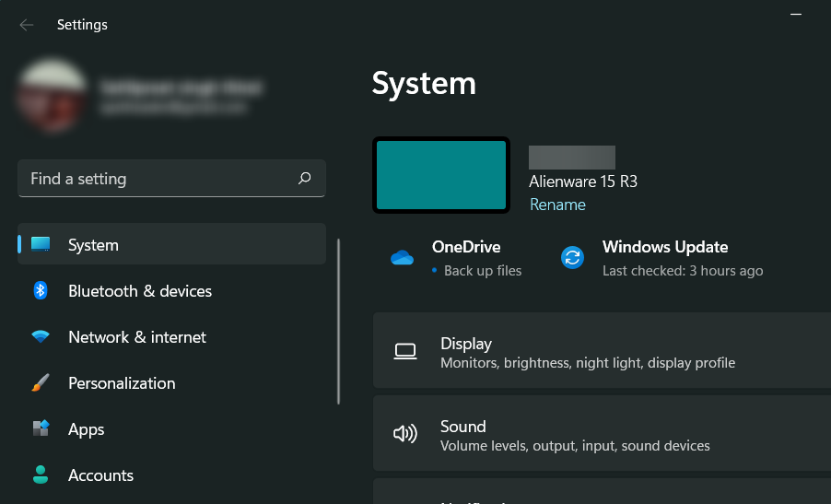The image size is (831, 504).
Task: Focus the Find a setting search box
Action: (x=157, y=179)
